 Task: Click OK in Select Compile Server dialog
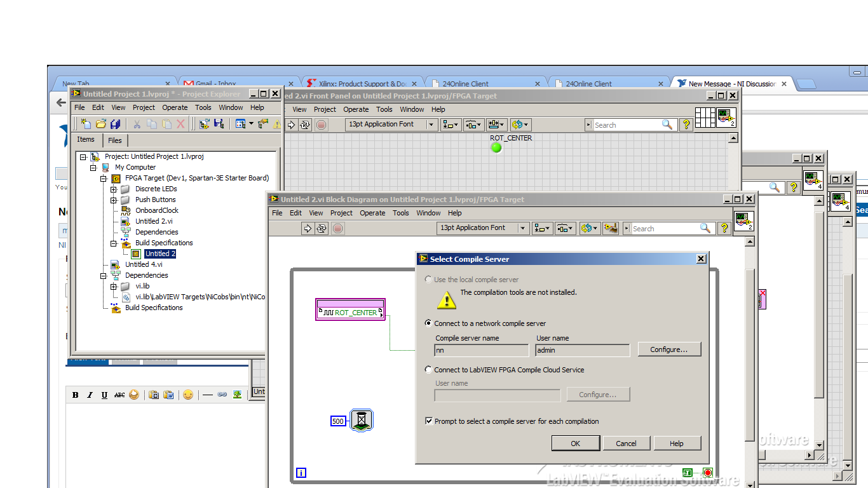(576, 444)
